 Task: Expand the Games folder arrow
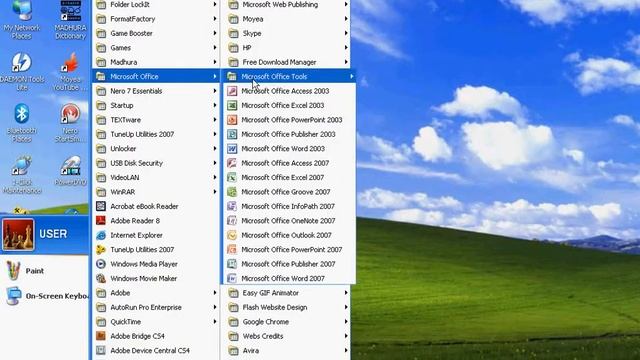[x=215, y=48]
